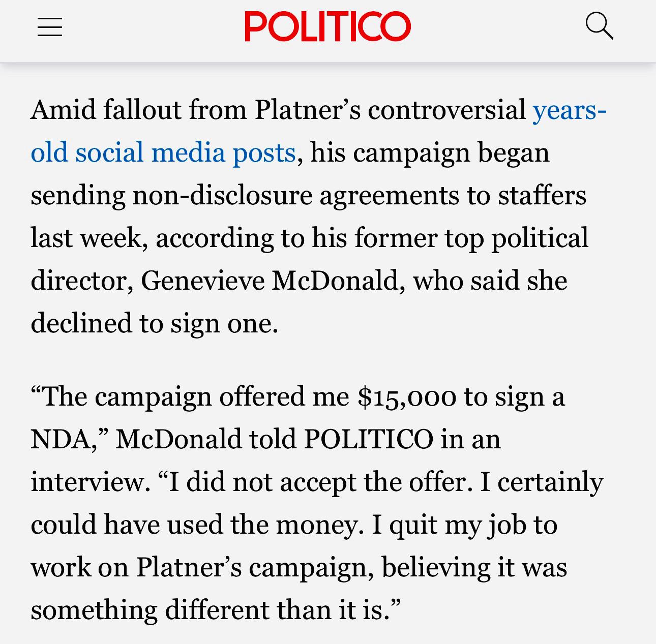Click the text 'declined to sign one'
656x644 pixels.
(x=153, y=323)
